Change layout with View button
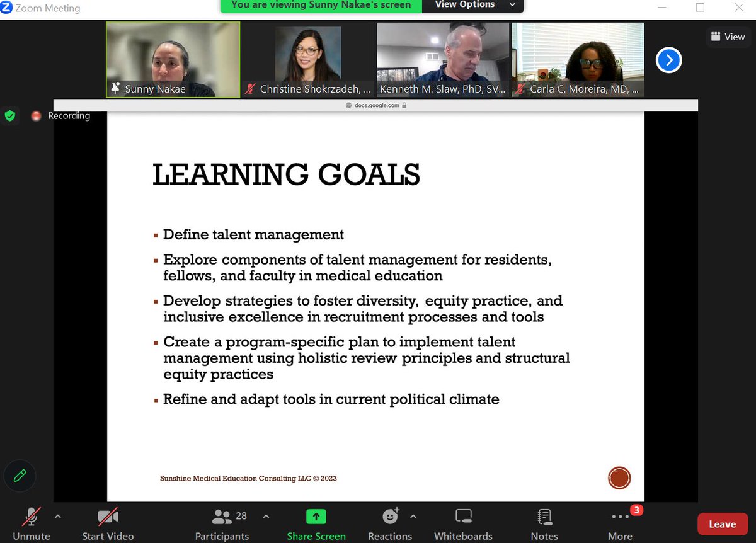The image size is (756, 543). tap(728, 37)
